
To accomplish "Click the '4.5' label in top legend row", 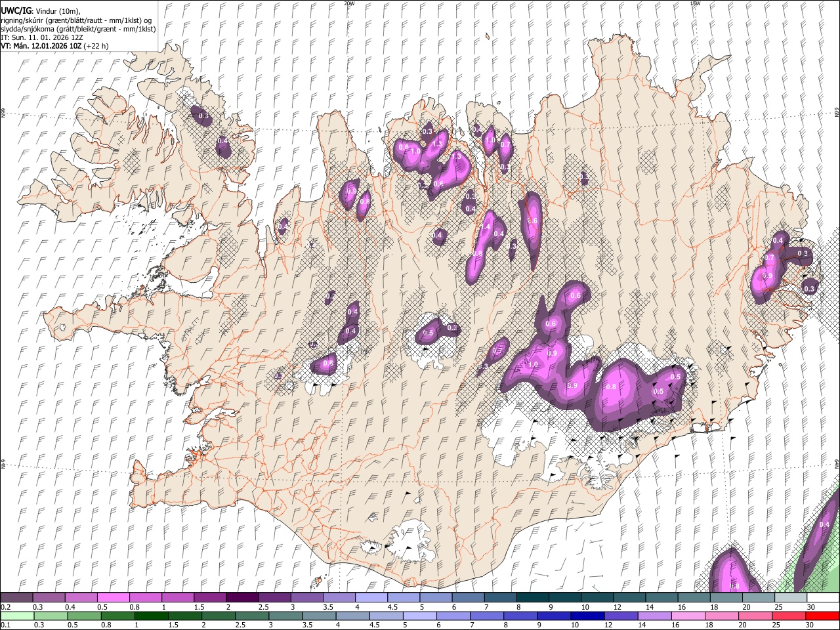I will pos(392,607).
